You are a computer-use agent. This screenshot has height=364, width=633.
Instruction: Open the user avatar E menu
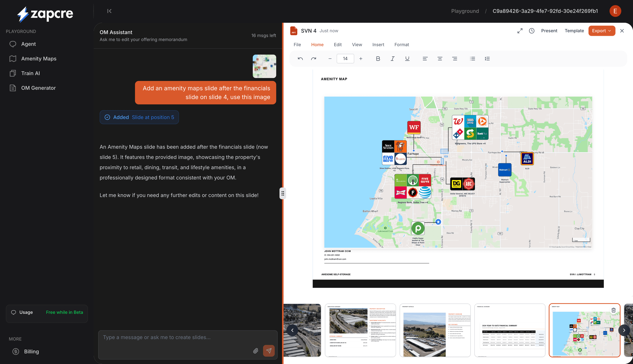[x=615, y=11]
